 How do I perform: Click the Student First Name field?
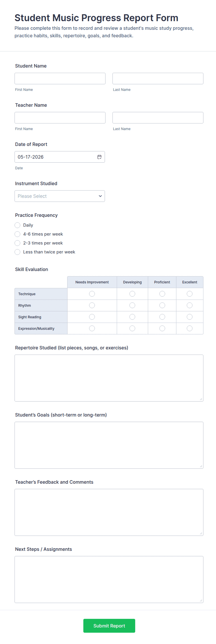60,79
